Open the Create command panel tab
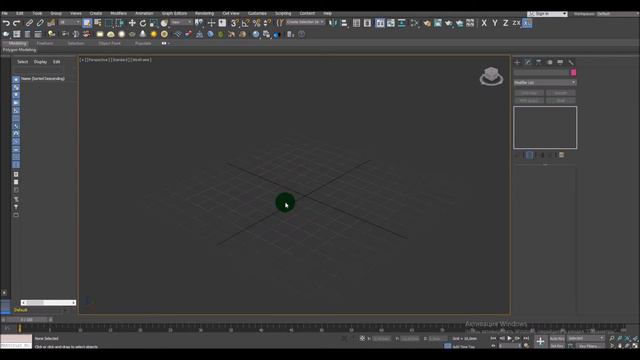Image resolution: width=640 pixels, height=360 pixels. click(x=517, y=62)
